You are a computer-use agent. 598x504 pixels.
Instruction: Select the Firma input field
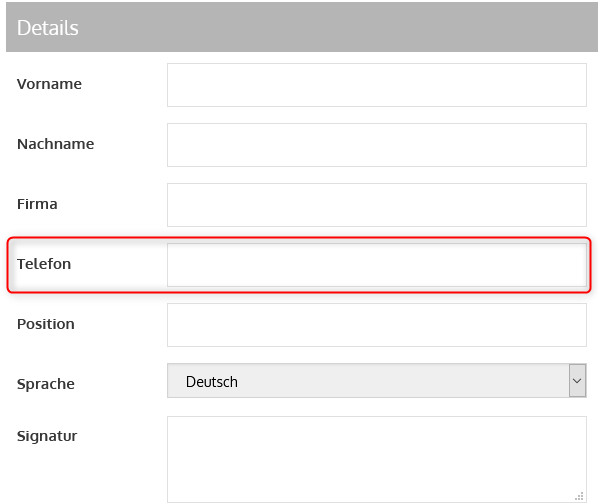click(376, 205)
